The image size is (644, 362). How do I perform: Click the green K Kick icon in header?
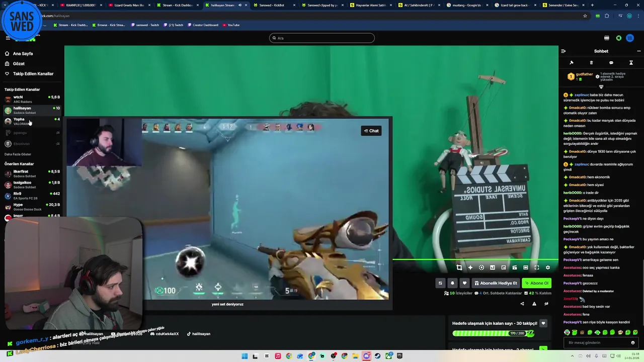tap(619, 38)
